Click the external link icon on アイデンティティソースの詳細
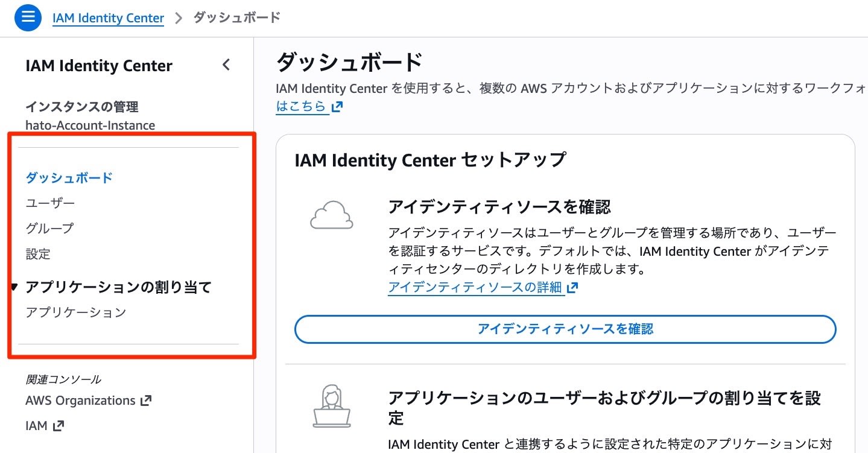The height and width of the screenshot is (453, 868). coord(571,288)
